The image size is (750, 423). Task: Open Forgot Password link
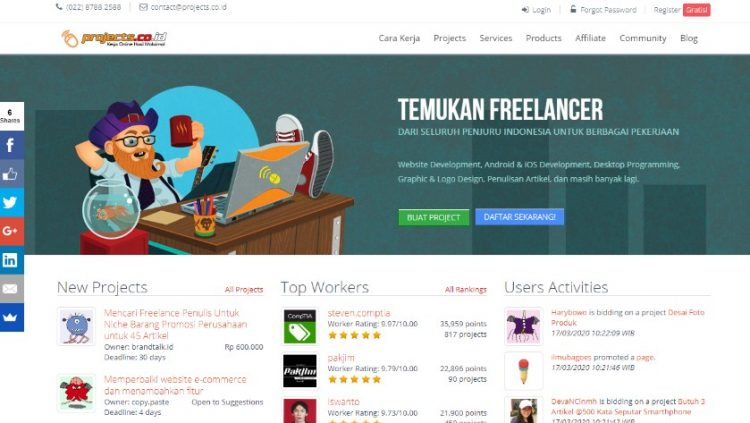(x=603, y=10)
